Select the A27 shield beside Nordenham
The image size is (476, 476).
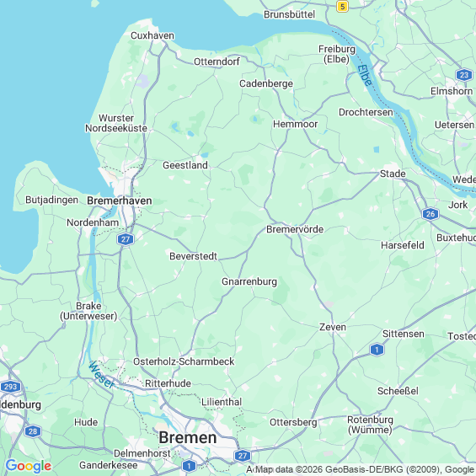tap(126, 239)
